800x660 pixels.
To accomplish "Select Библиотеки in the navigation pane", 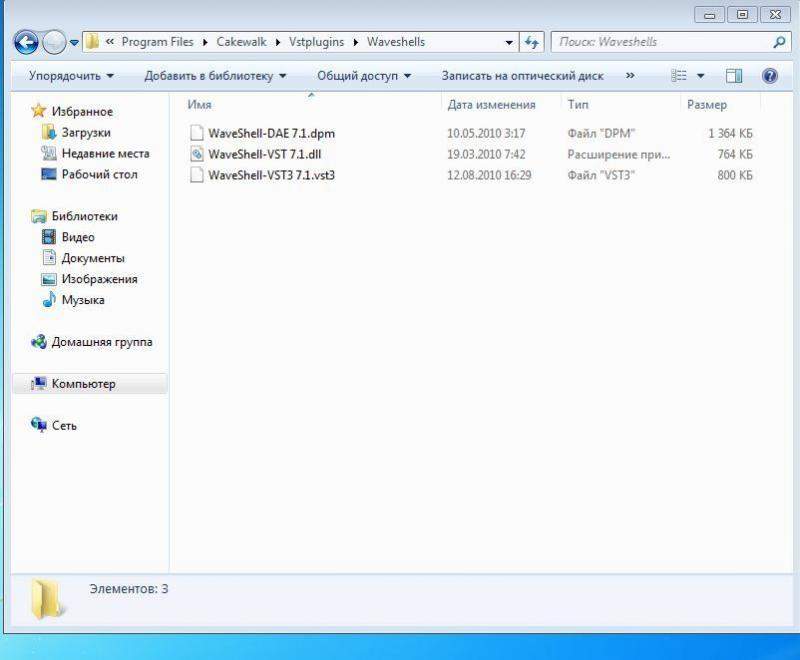I will (85, 216).
